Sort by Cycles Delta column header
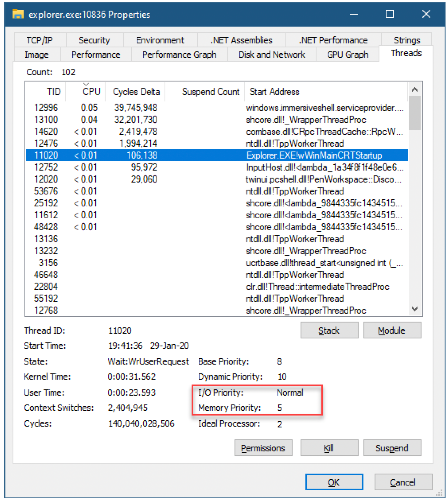Image resolution: width=448 pixels, height=502 pixels. 135,92
